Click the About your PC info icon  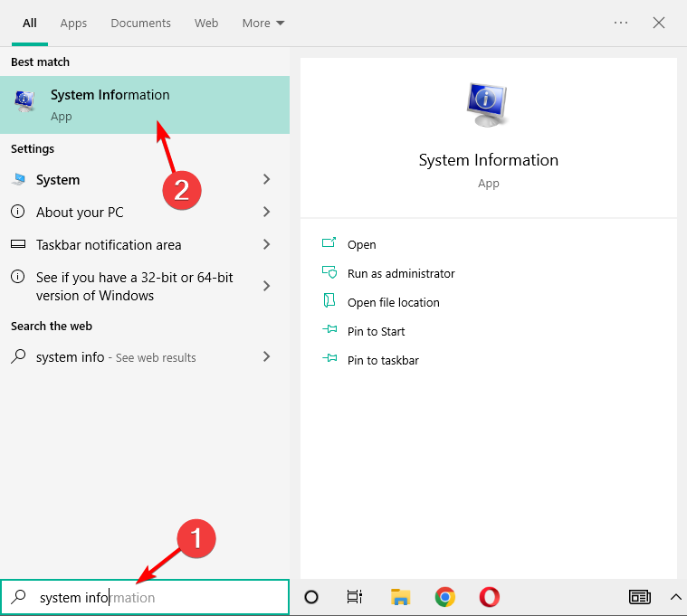tap(17, 212)
